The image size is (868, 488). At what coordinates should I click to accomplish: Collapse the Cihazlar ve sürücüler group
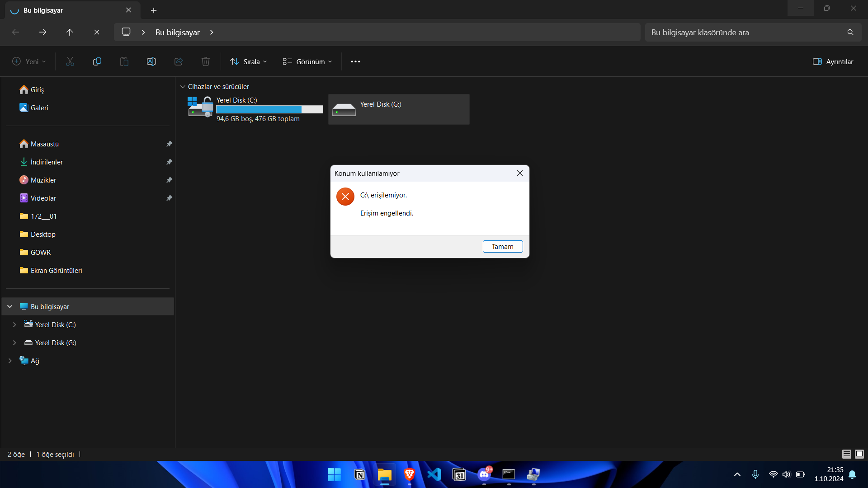183,86
